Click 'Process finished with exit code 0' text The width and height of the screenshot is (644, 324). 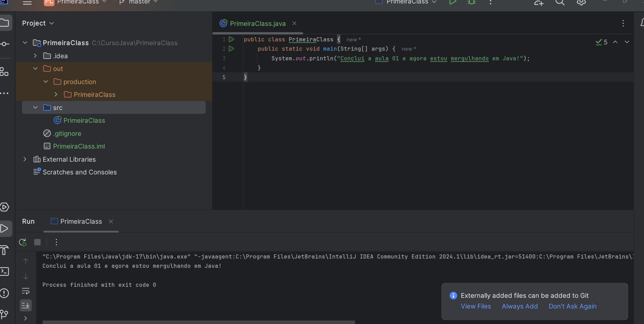point(99,285)
